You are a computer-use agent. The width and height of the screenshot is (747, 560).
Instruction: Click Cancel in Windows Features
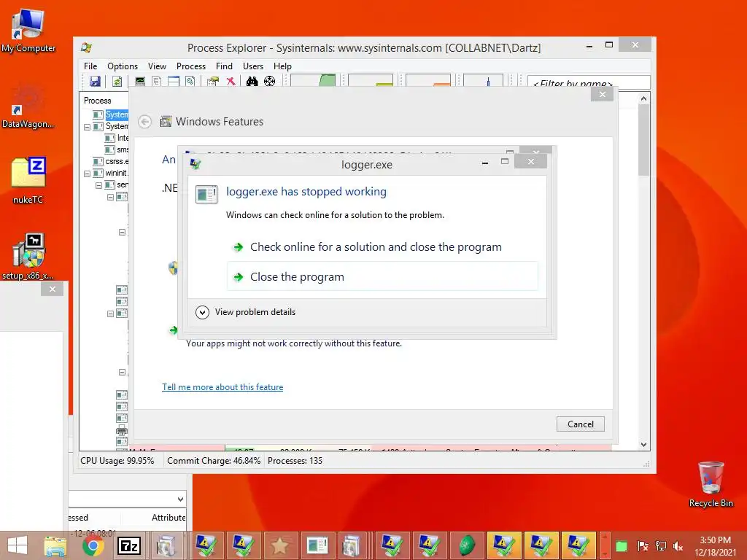coord(580,424)
